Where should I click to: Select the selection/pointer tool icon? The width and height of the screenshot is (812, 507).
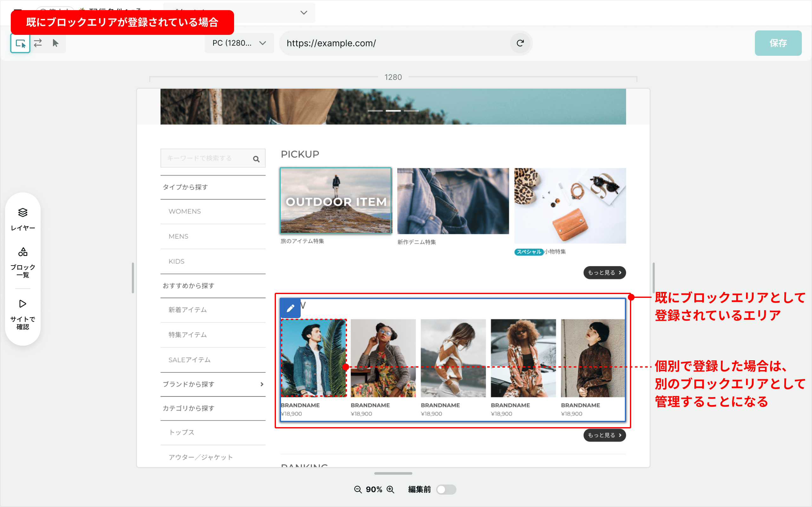56,42
